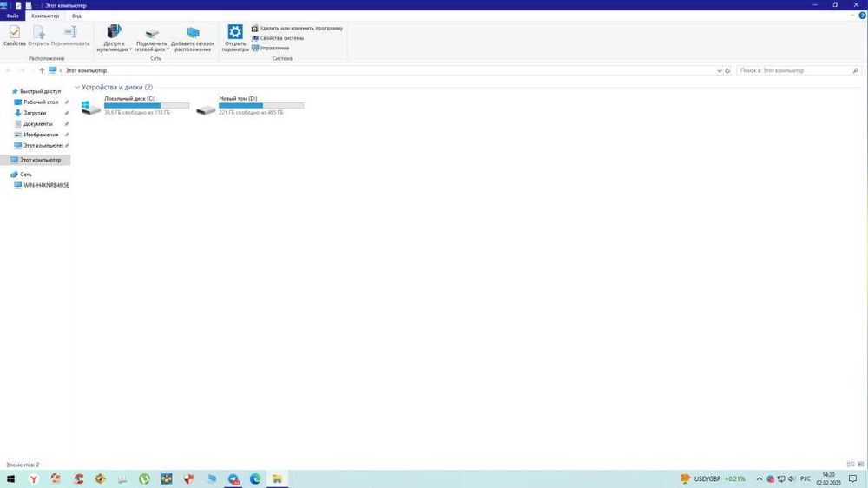
Task: Switch to the details view in the status bar
Action: 851,465
